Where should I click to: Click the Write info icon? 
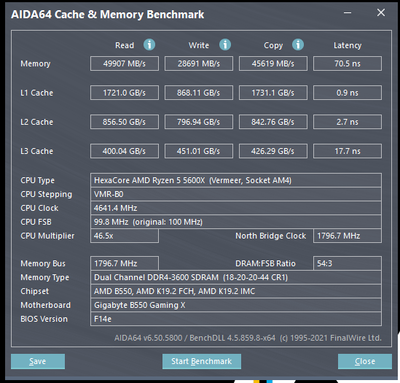coord(225,45)
